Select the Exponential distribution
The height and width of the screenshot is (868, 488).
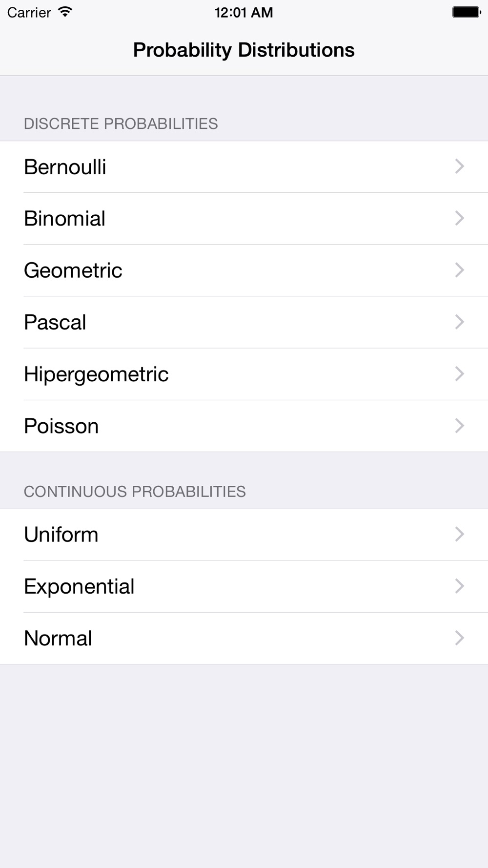(x=244, y=586)
